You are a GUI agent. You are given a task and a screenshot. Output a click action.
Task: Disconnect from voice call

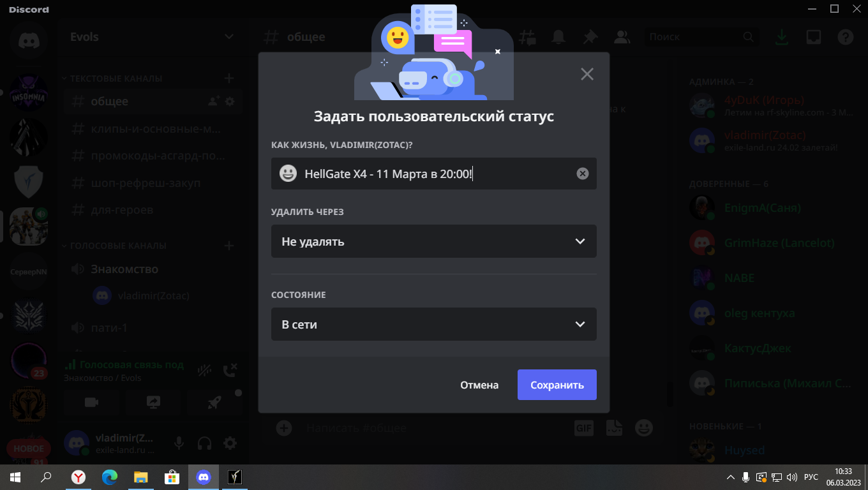point(230,370)
